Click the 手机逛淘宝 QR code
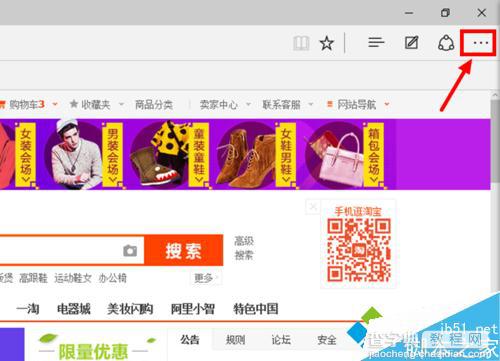This screenshot has width=500, height=361. point(359,250)
